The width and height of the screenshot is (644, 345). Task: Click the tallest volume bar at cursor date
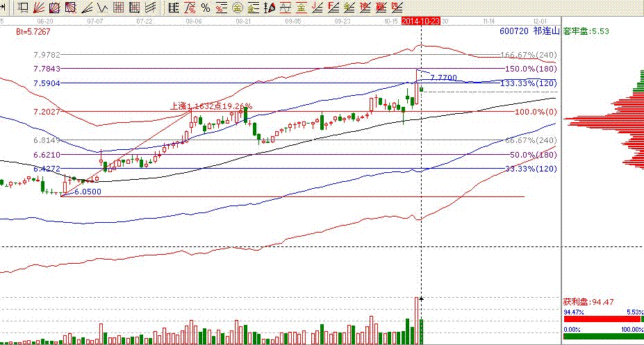(417, 319)
